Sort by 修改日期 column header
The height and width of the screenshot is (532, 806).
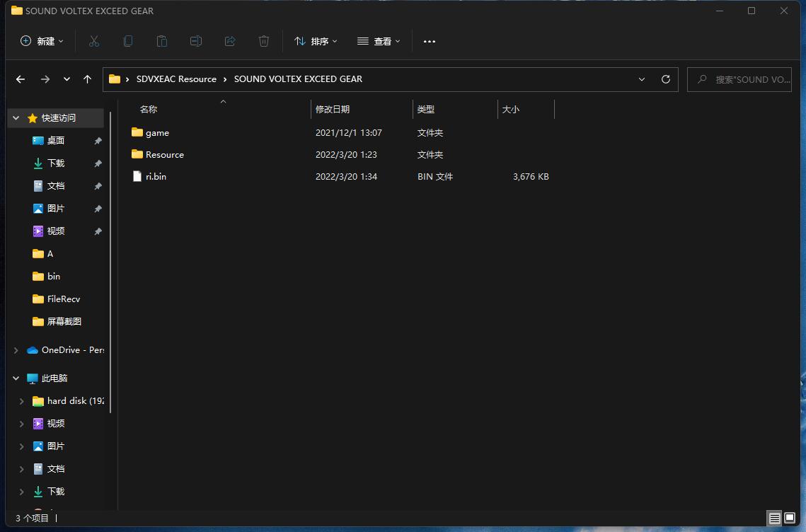[333, 109]
